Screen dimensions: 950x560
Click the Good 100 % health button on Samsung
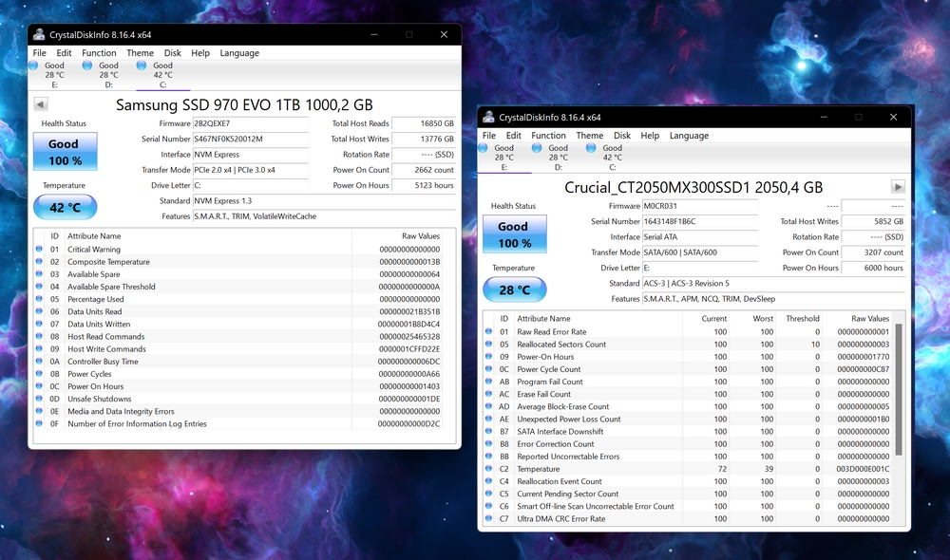[65, 152]
